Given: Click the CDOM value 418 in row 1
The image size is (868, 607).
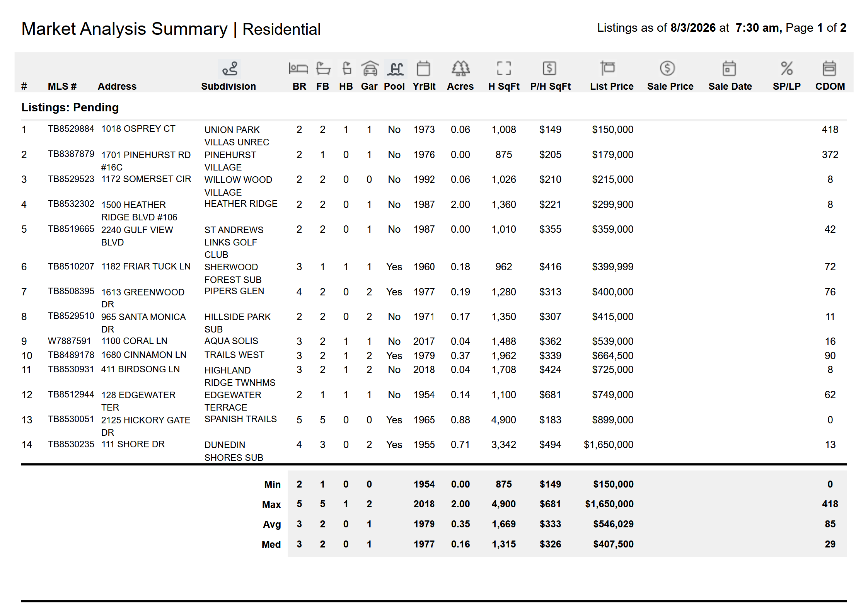Looking at the screenshot, I should pyautogui.click(x=830, y=130).
